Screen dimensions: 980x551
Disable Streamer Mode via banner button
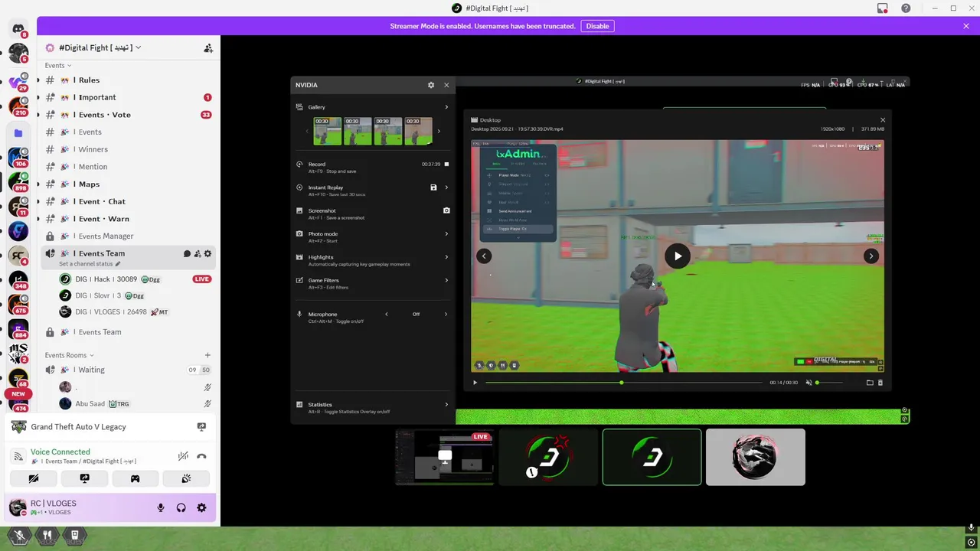(x=597, y=26)
